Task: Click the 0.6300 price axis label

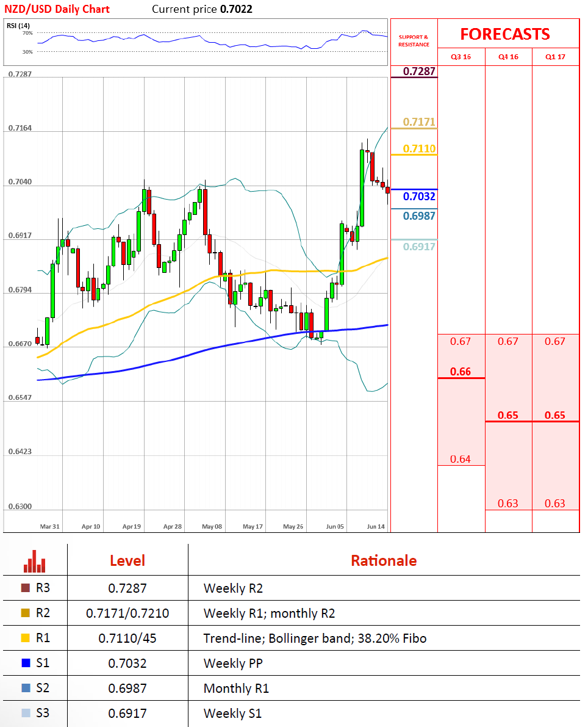Action: coord(20,506)
